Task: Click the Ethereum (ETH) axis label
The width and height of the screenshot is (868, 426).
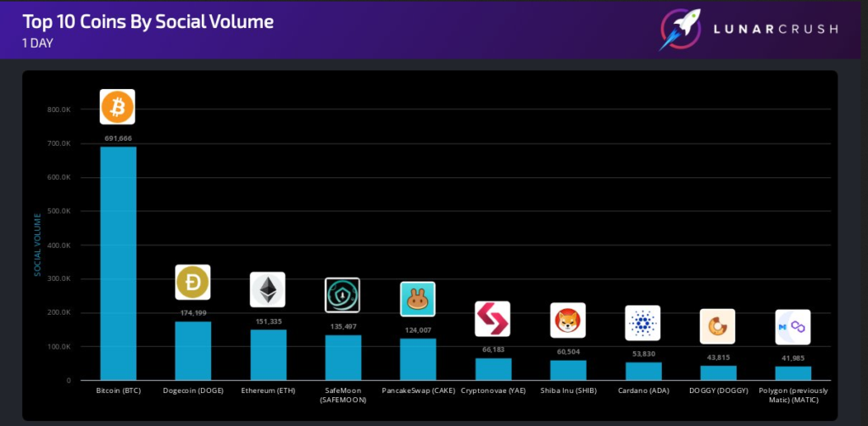Action: [269, 390]
